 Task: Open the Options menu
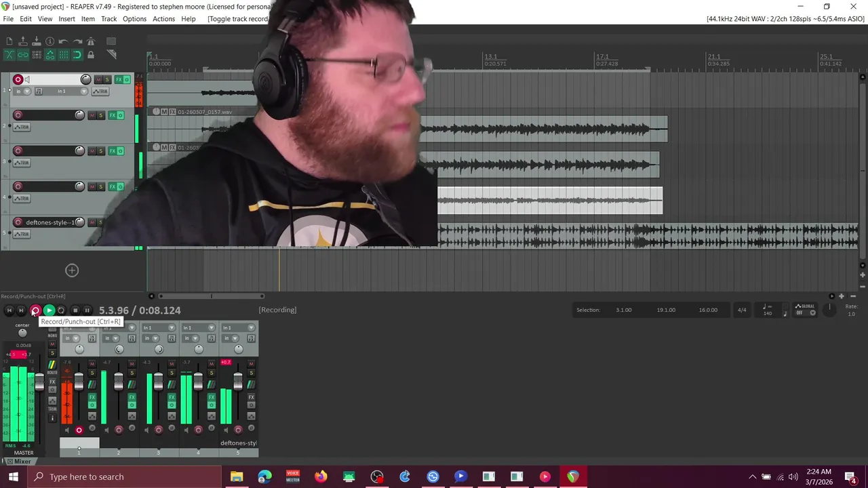point(134,19)
